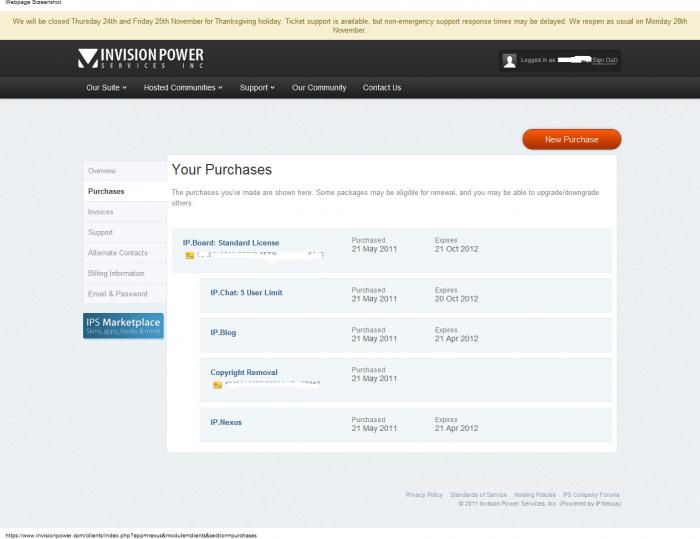
Task: Click the Your Purchases heading
Action: (x=221, y=170)
